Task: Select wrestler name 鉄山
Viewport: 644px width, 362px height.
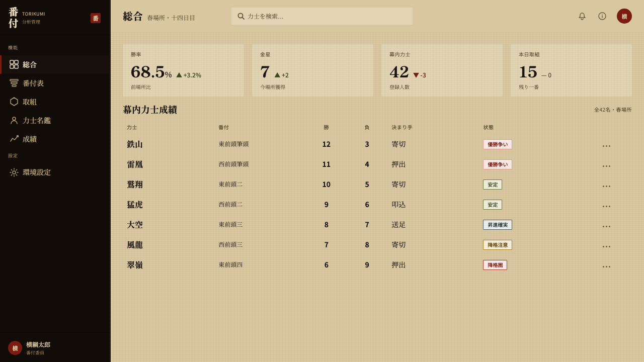Action: (135, 144)
